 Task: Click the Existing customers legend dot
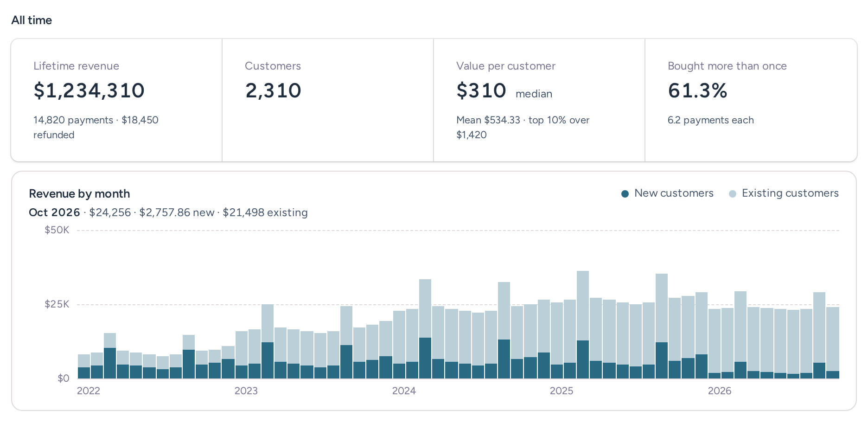tap(733, 194)
